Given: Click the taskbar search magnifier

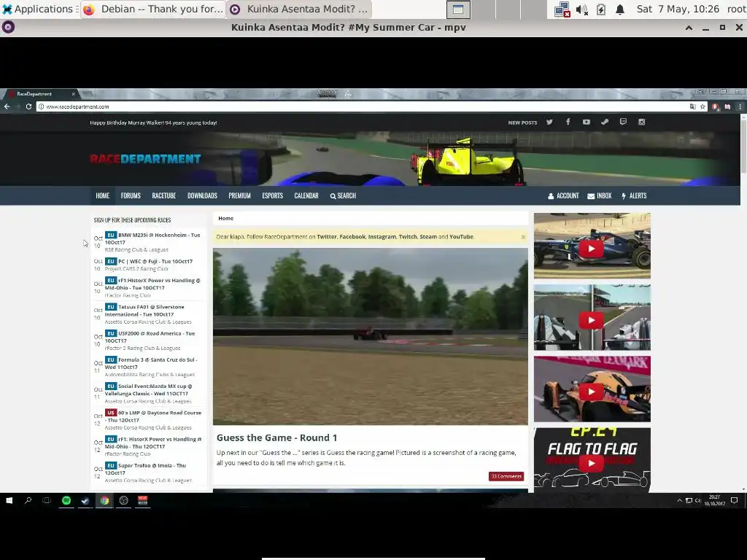Looking at the screenshot, I should click(x=28, y=500).
